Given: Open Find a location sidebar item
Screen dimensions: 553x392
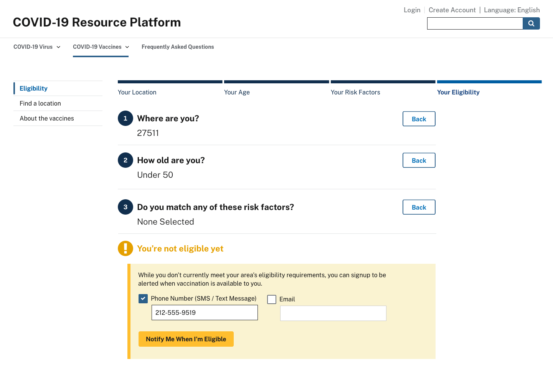Looking at the screenshot, I should point(58,103).
